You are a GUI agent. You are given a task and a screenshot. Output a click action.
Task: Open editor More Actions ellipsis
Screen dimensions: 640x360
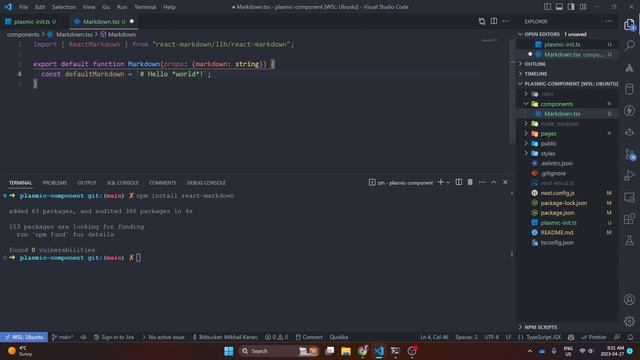(506, 21)
